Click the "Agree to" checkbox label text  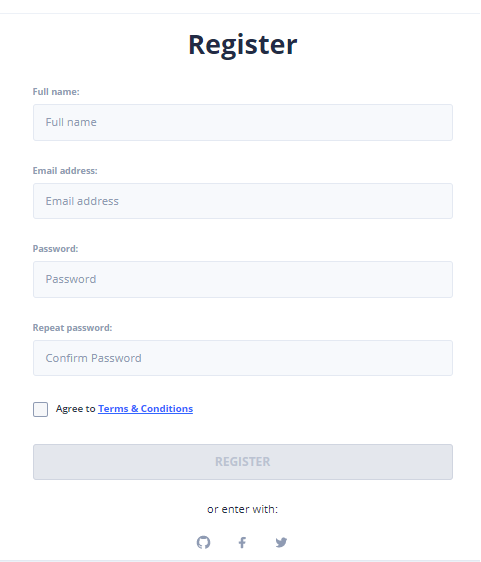75,409
